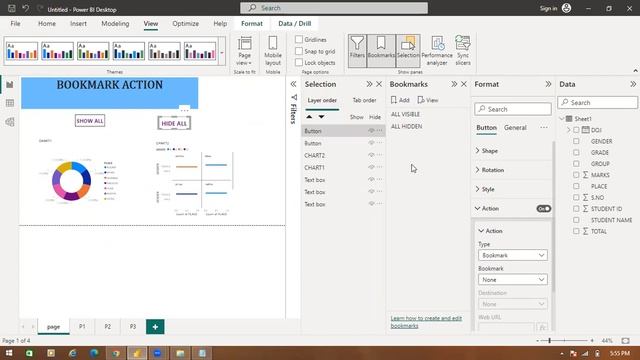Click the Undo icon in title bar
Screen dimensions: 640x360
pos(26,8)
